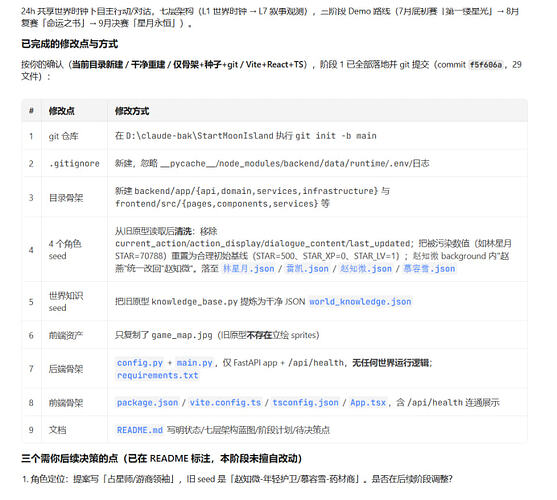Open the requirements.txt link

pyautogui.click(x=157, y=375)
